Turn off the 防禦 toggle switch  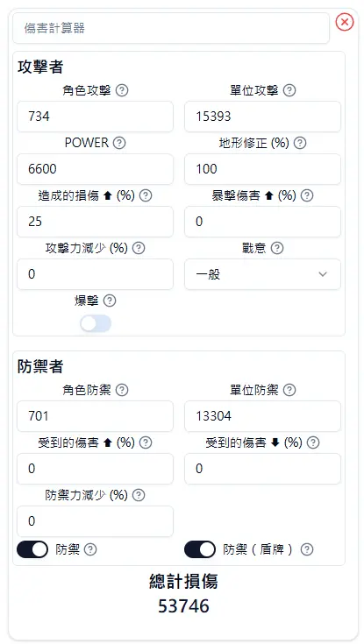point(32,549)
